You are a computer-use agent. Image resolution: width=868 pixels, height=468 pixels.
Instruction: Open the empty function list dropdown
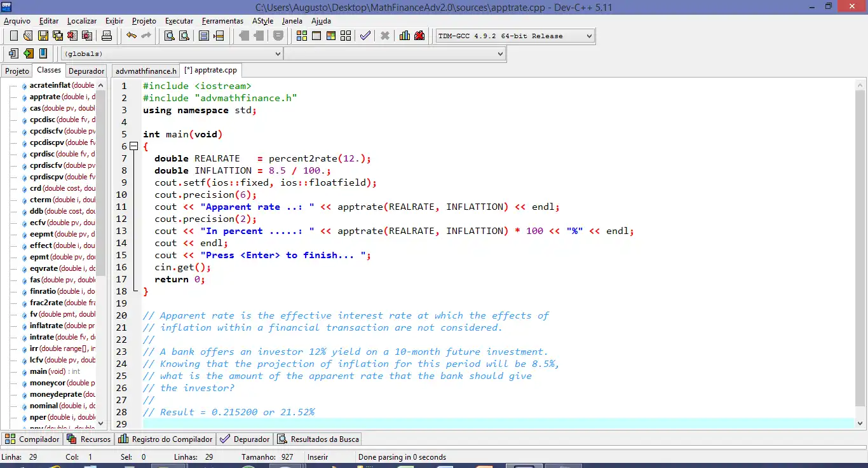coord(500,54)
